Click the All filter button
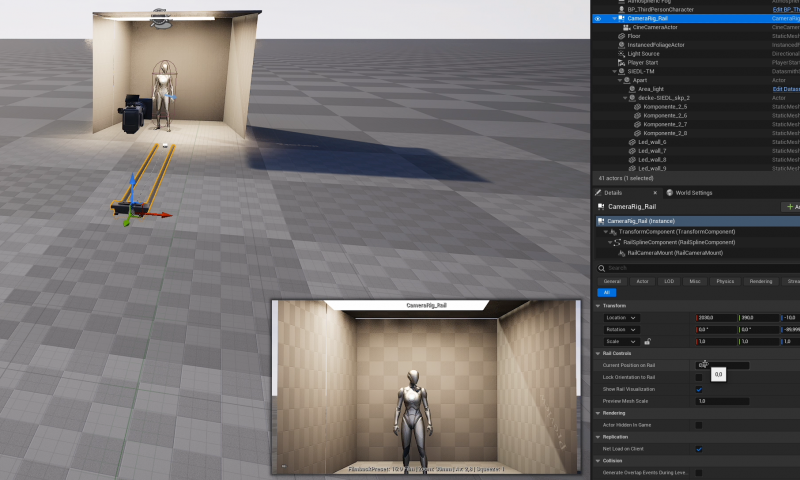This screenshot has height=480, width=800. pyautogui.click(x=604, y=293)
